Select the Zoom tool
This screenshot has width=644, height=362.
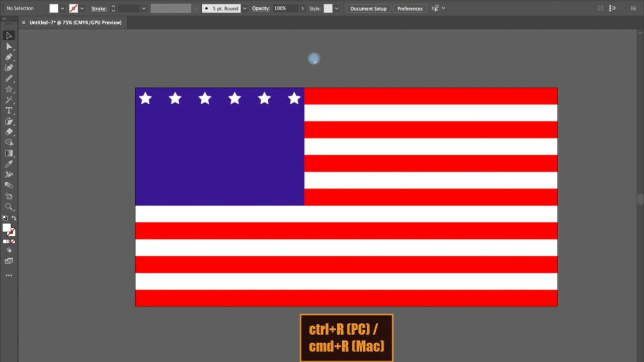coord(9,207)
